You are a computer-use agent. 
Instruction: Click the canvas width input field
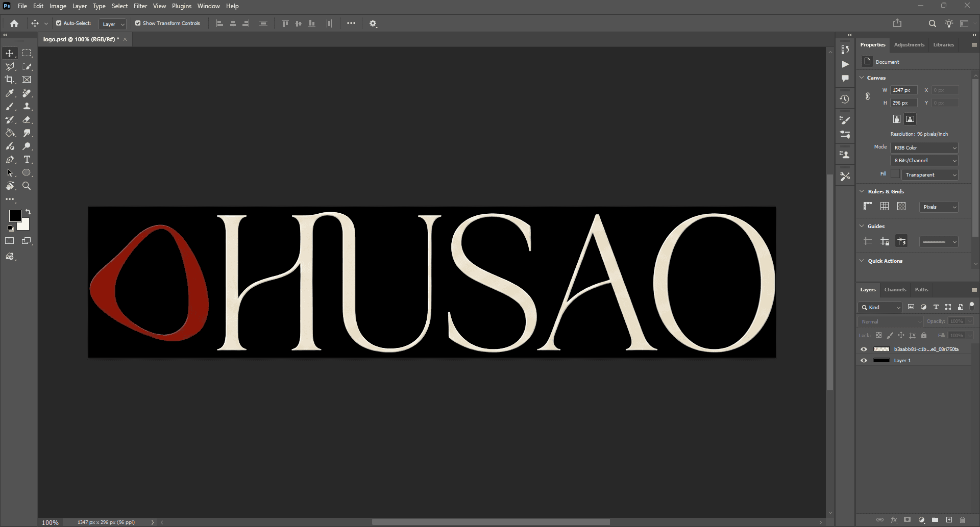coord(903,90)
